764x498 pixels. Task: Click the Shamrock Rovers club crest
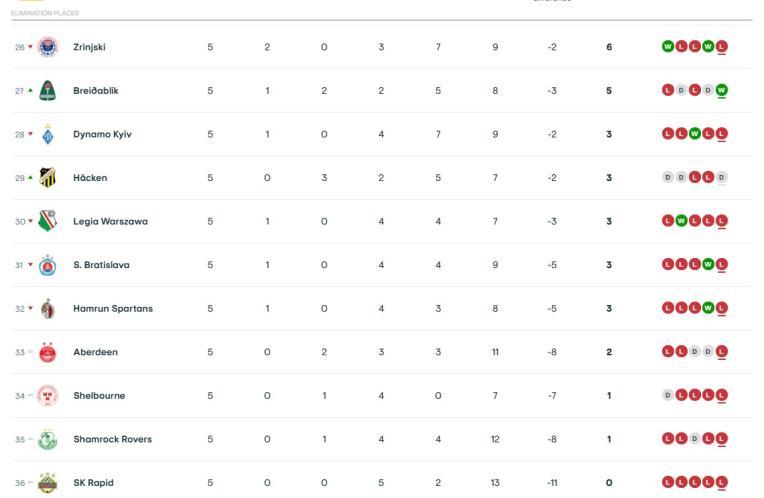(x=48, y=439)
